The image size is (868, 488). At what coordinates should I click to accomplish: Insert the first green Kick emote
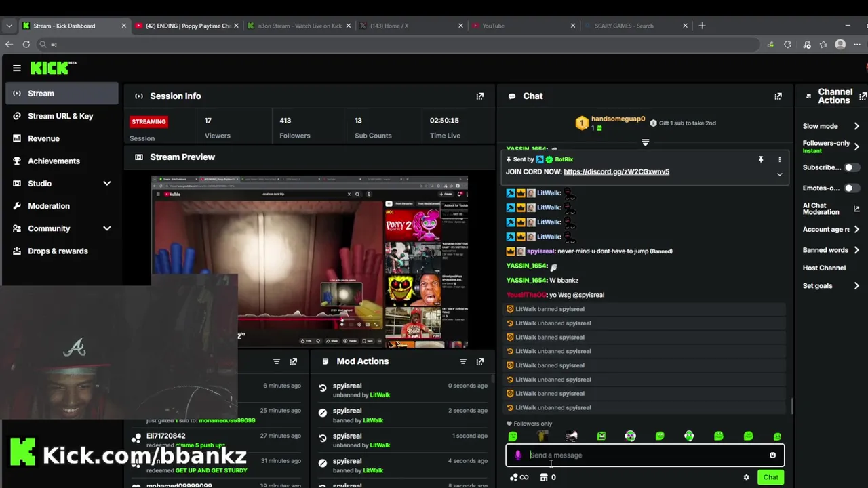[513, 436]
